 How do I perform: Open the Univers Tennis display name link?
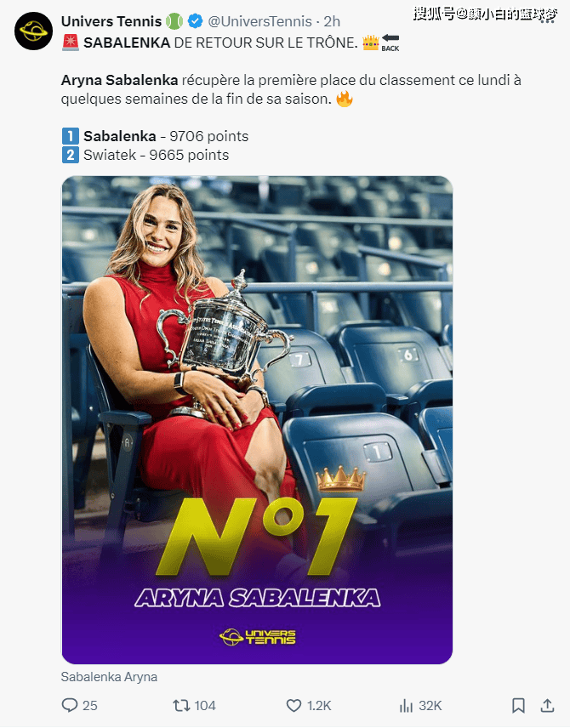(111, 21)
